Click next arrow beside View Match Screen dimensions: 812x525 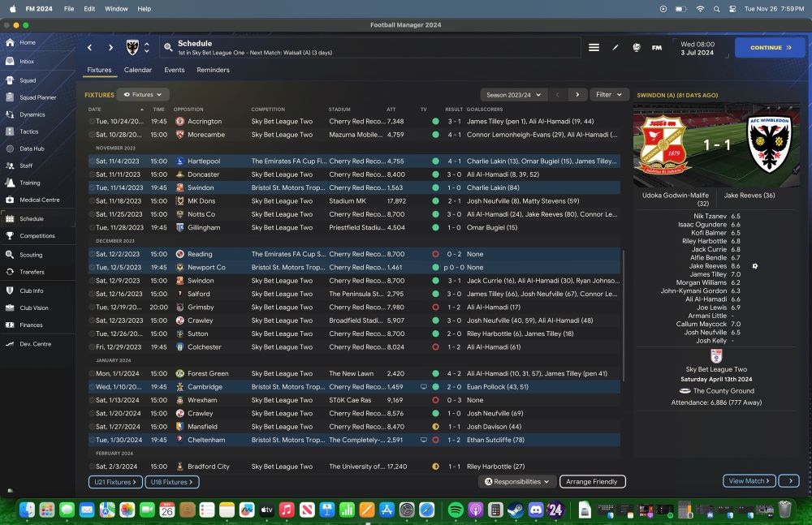click(790, 481)
